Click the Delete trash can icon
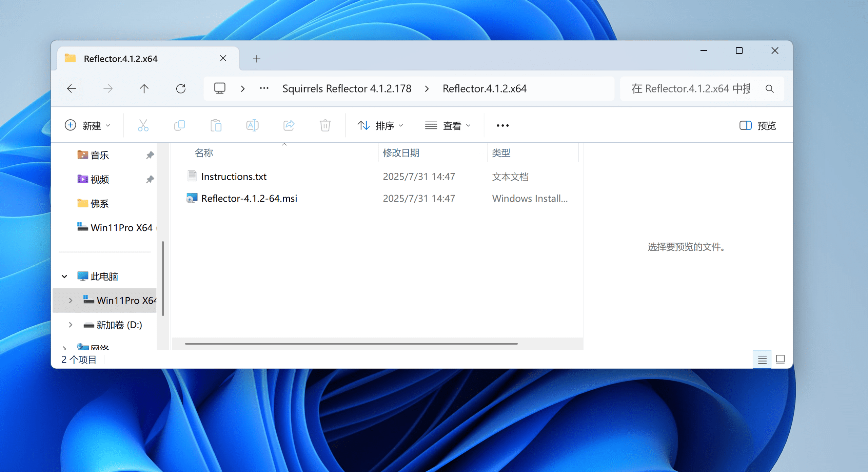The height and width of the screenshot is (472, 868). pos(325,125)
